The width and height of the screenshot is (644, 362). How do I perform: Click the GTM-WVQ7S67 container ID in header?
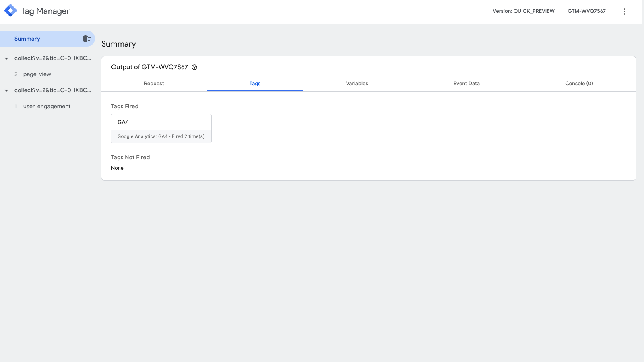[x=586, y=11]
